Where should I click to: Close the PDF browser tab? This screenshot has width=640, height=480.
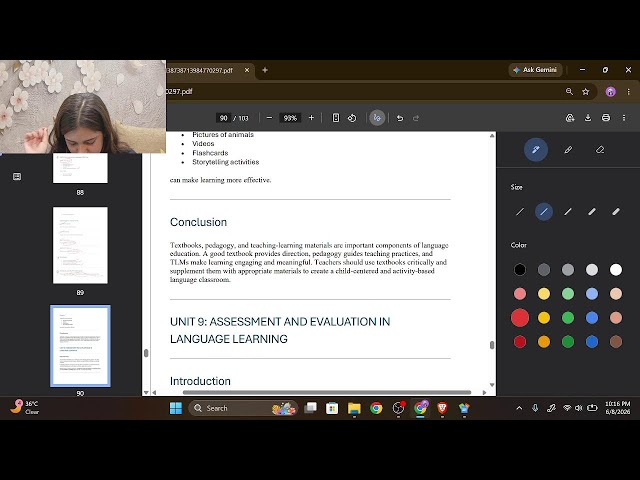click(x=247, y=70)
